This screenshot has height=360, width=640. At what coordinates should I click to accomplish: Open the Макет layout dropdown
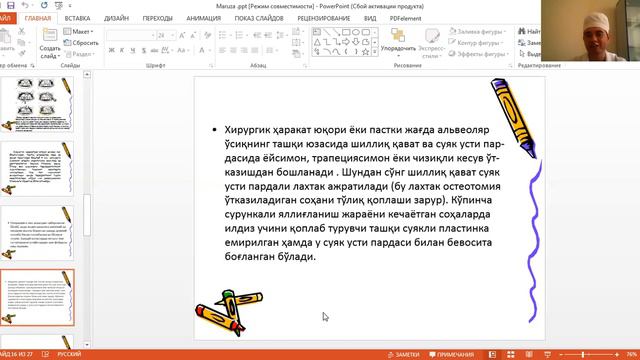pos(79,31)
